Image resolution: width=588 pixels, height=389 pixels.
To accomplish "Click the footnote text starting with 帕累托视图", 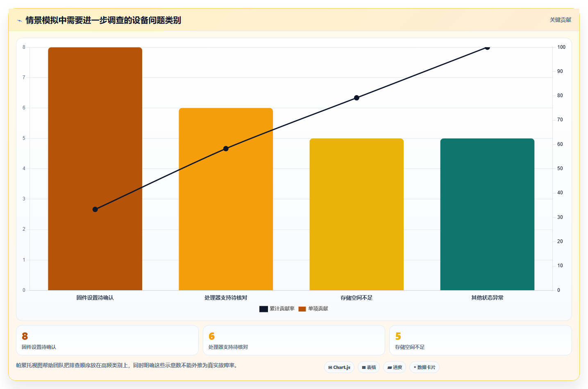I will click(127, 365).
